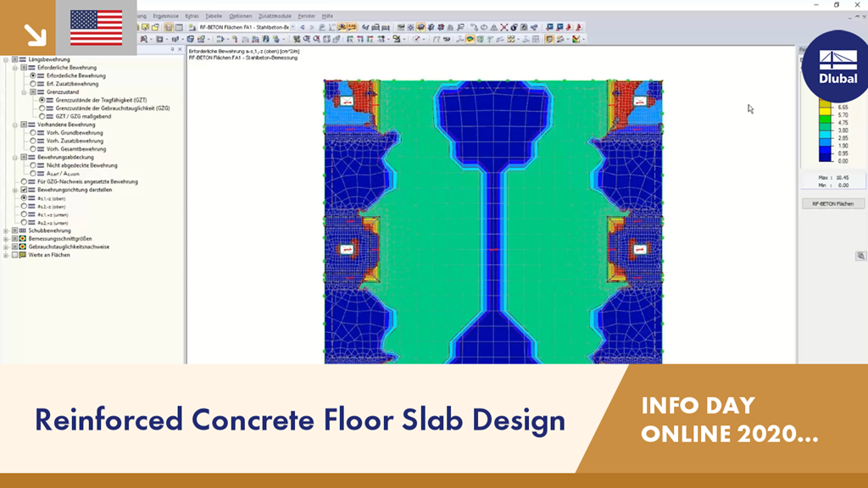Image resolution: width=868 pixels, height=488 pixels.
Task: Toggle Bewehrungsrichtung darstellen checkbox
Action: pyautogui.click(x=24, y=190)
